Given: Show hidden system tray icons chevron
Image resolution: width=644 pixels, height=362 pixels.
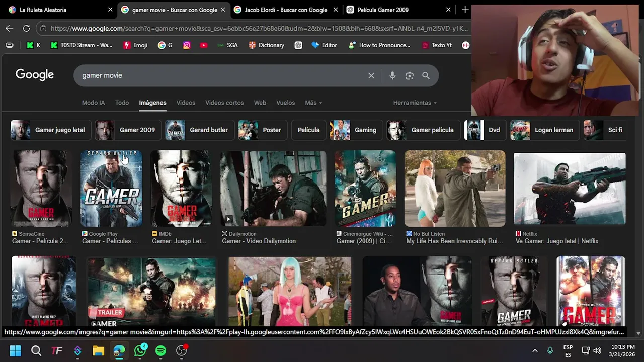Looking at the screenshot, I should [x=535, y=350].
